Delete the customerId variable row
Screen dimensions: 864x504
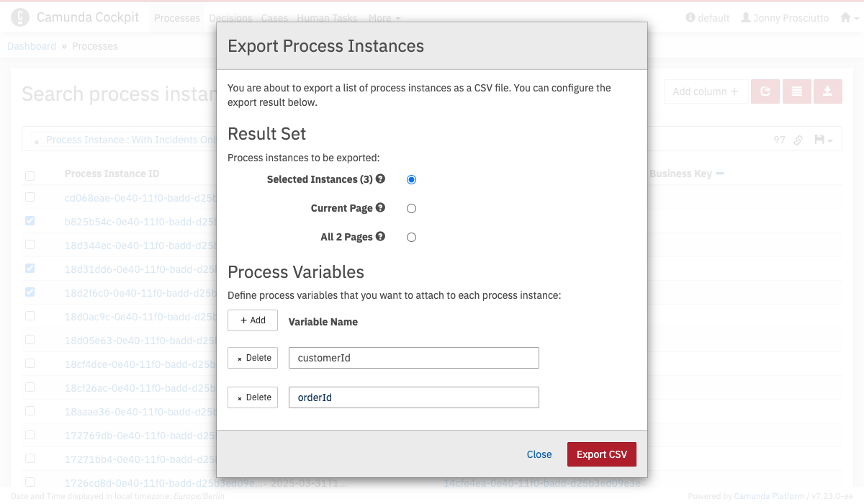pyautogui.click(x=253, y=358)
